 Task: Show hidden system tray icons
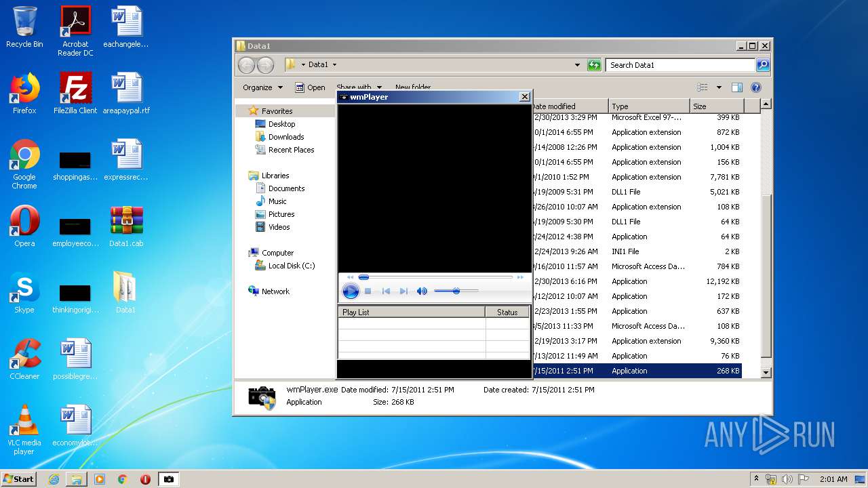756,479
